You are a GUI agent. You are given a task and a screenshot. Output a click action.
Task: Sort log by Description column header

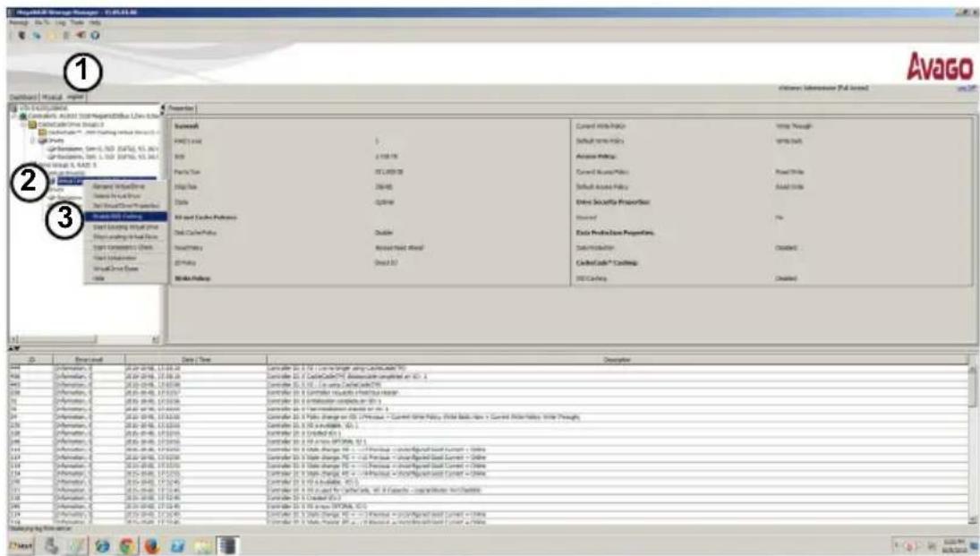pos(618,360)
